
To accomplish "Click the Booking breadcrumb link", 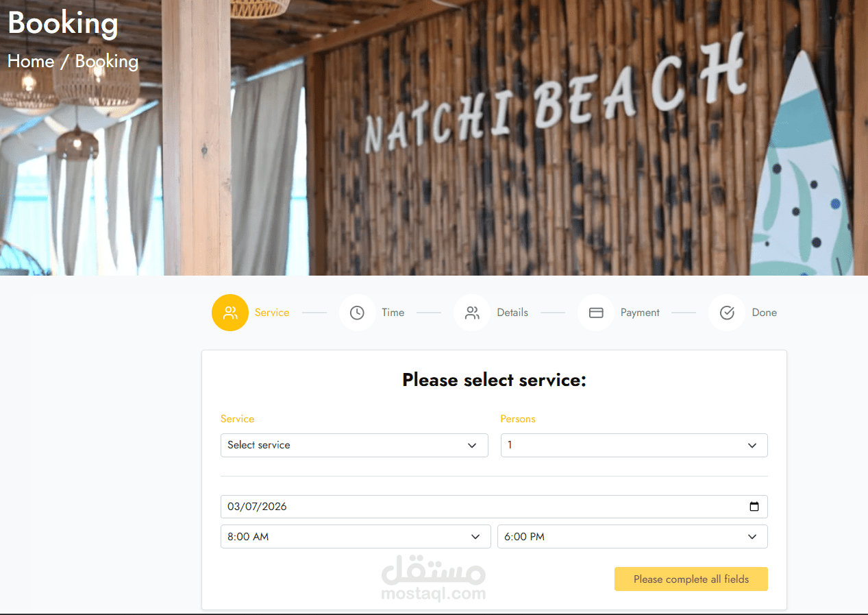I will coord(107,61).
